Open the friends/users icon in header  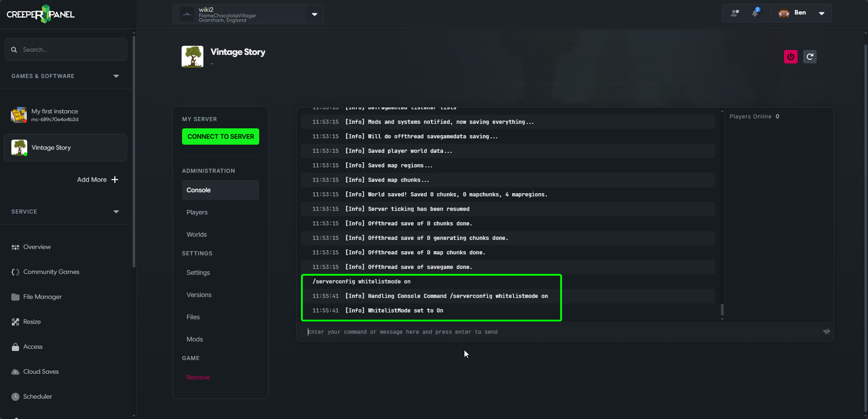tap(735, 13)
